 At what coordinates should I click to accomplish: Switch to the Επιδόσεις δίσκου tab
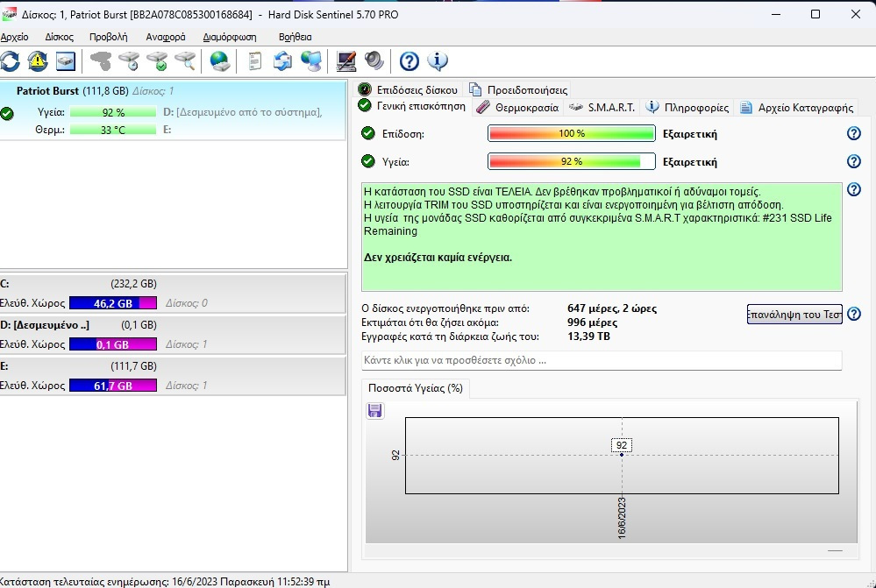pyautogui.click(x=409, y=89)
